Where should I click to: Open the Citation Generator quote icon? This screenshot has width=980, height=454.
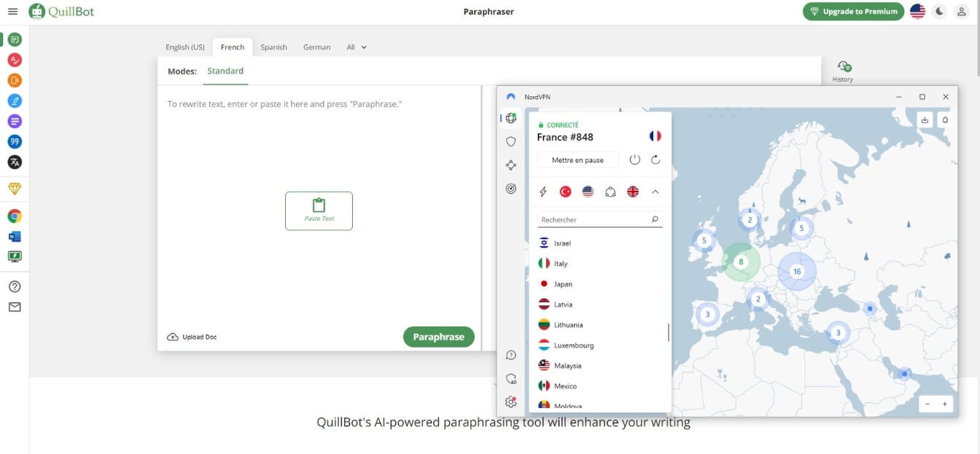pyautogui.click(x=15, y=141)
